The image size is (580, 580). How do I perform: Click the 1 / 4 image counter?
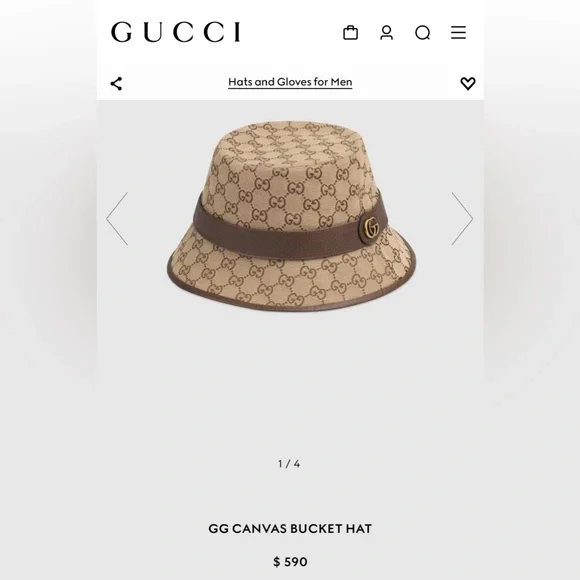coord(289,463)
